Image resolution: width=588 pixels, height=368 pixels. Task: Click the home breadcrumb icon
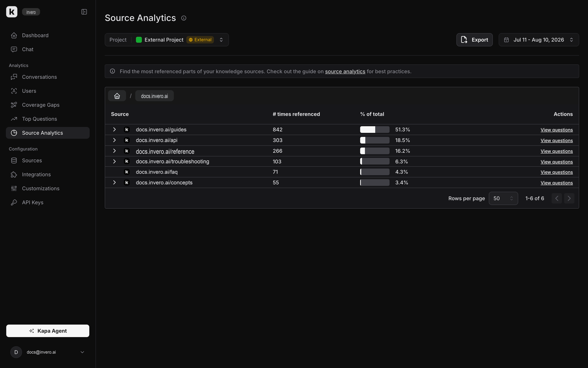[117, 96]
